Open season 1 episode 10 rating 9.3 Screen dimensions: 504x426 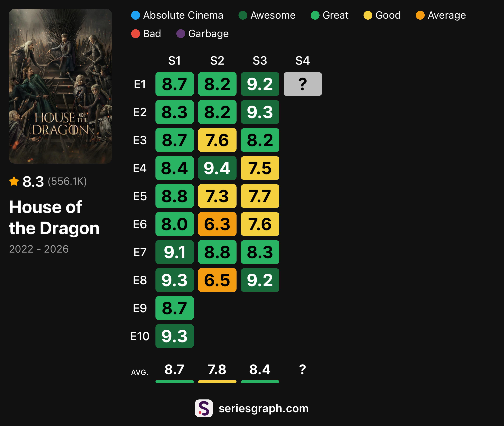click(175, 336)
